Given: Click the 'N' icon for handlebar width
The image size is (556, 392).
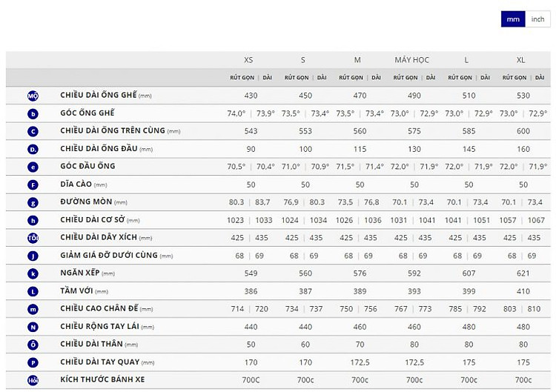Looking at the screenshot, I should 33,327.
